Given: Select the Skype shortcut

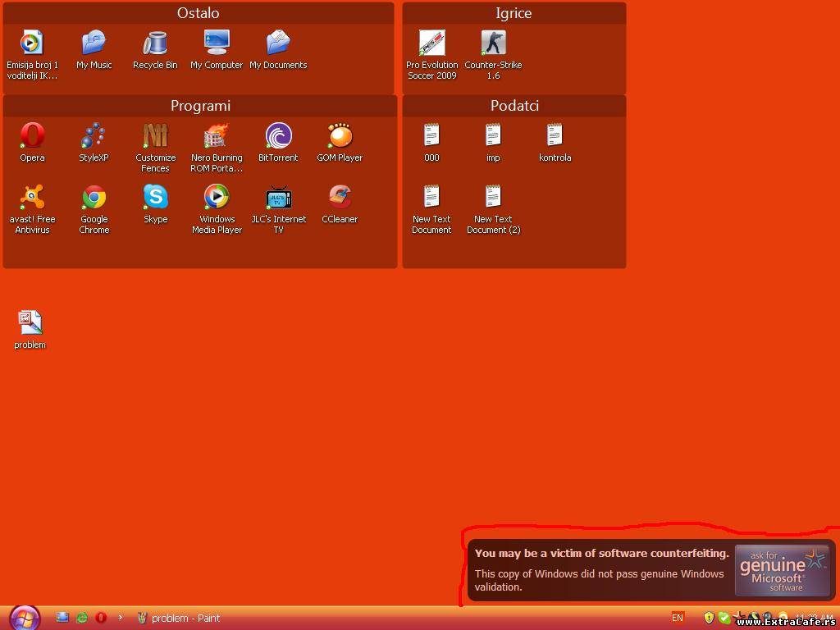Looking at the screenshot, I should [155, 203].
